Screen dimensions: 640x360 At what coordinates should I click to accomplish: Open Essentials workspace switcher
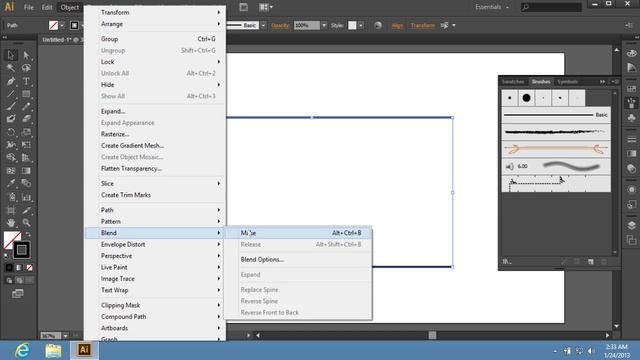(x=492, y=7)
